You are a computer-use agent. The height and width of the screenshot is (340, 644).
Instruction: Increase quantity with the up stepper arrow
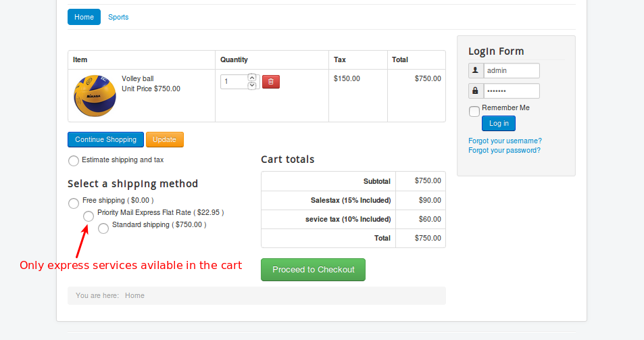pyautogui.click(x=252, y=78)
